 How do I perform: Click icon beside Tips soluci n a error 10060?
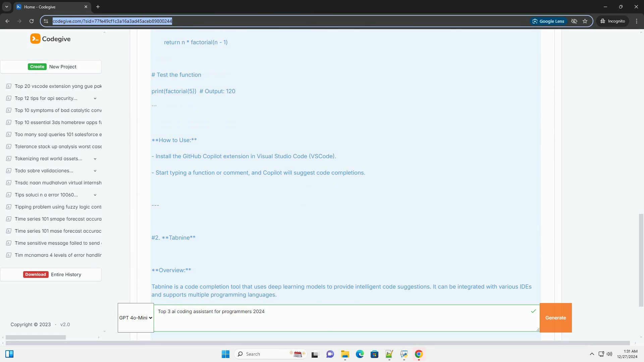pos(9,195)
